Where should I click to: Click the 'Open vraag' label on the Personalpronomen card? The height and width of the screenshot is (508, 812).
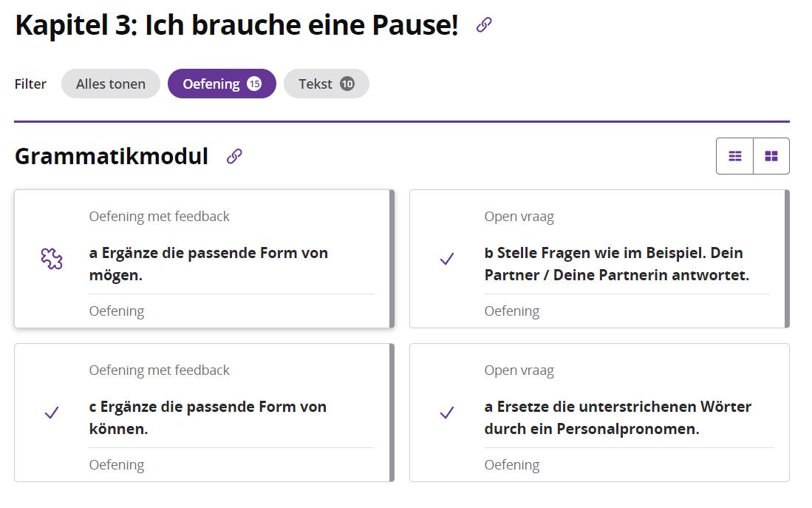(519, 370)
